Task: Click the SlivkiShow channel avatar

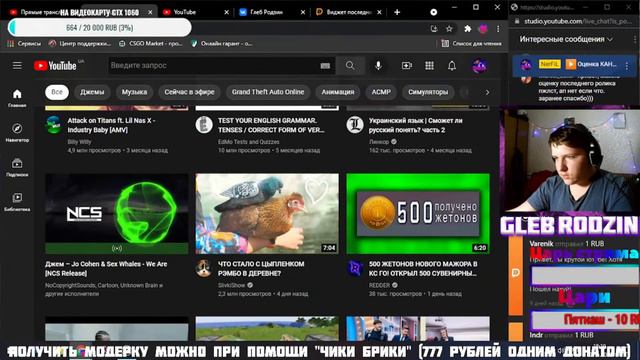Action: [x=204, y=268]
